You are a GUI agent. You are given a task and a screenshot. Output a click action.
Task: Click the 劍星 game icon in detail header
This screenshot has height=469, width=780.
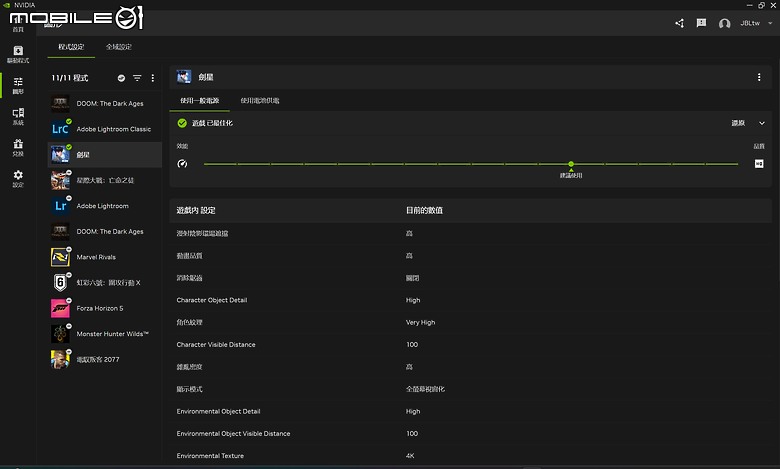pyautogui.click(x=184, y=77)
